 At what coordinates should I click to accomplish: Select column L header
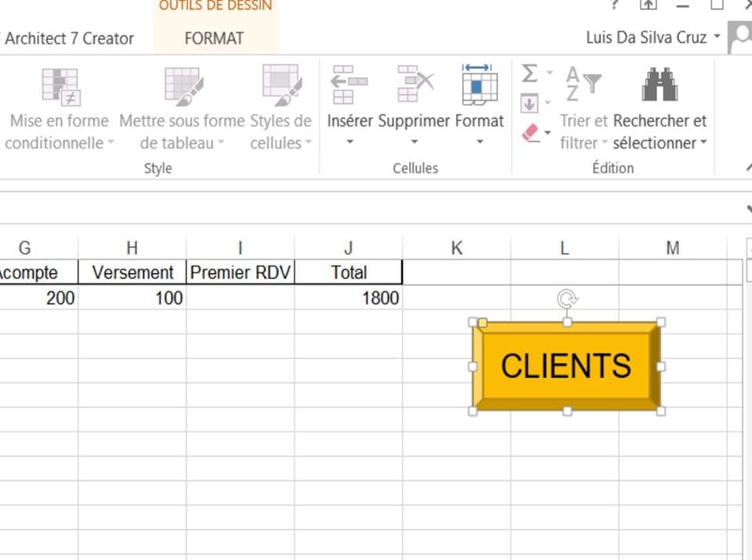point(565,247)
